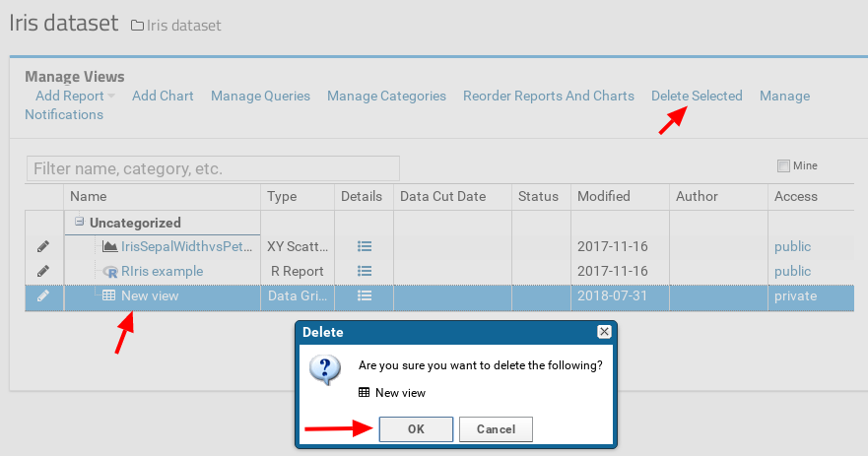The image size is (868, 456).
Task: Click the pencil edit icon for New view
Action: 43,295
